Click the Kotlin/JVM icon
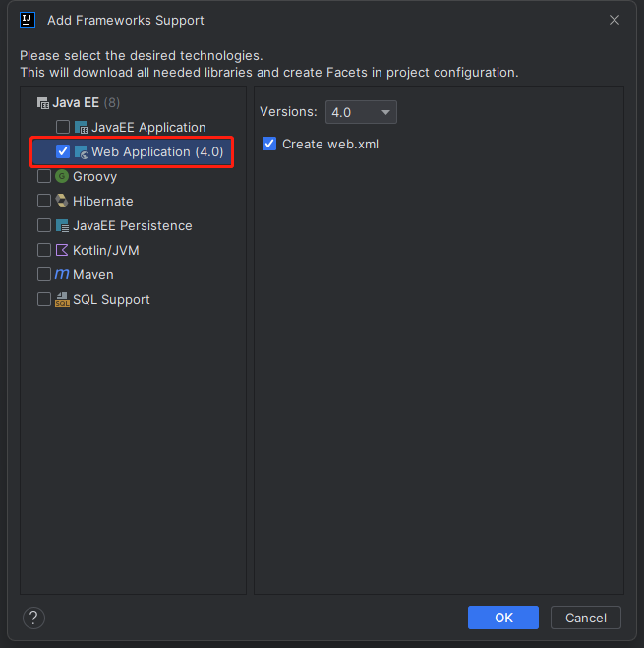Image resolution: width=644 pixels, height=648 pixels. [62, 251]
